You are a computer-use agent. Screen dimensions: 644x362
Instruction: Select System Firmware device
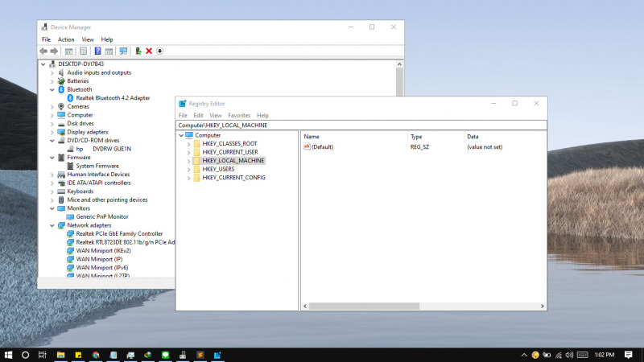click(x=97, y=166)
